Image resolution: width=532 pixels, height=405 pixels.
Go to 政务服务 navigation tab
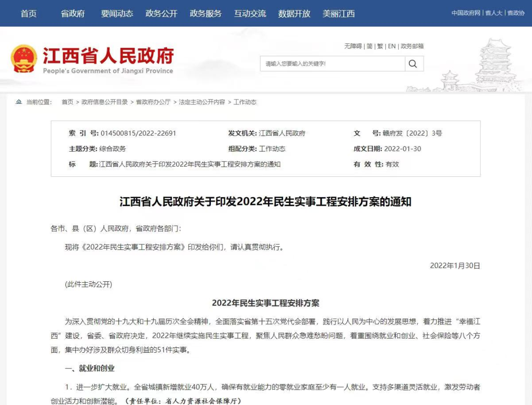pos(206,13)
